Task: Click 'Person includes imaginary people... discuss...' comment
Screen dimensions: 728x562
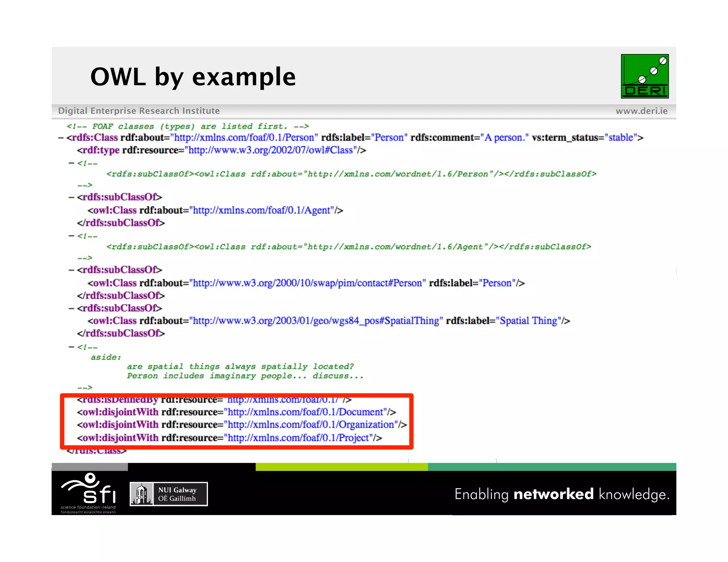Action: [245, 376]
